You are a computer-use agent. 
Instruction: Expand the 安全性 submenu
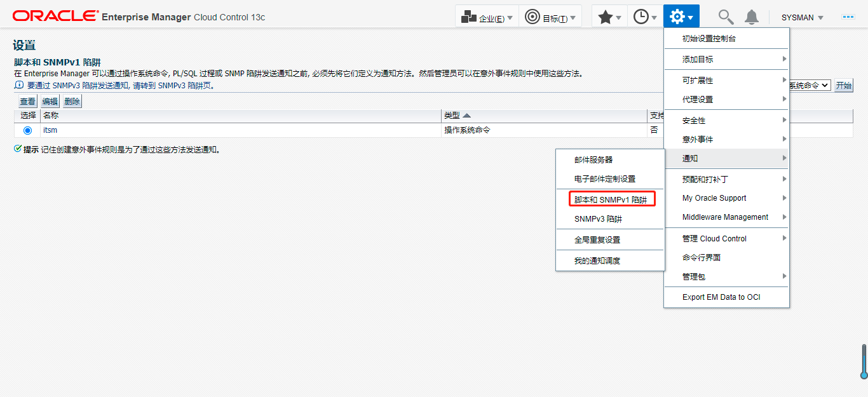tap(726, 121)
